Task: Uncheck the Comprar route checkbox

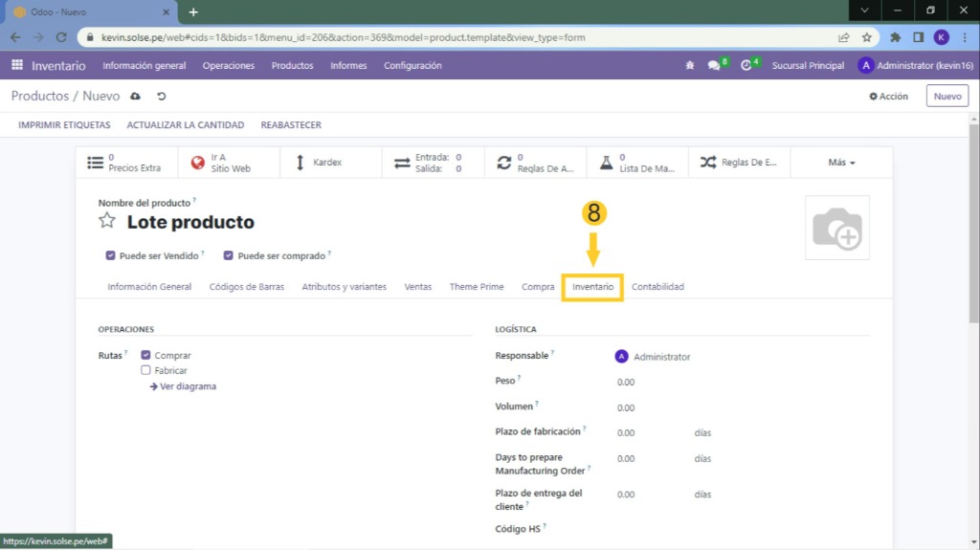Action: pyautogui.click(x=146, y=355)
